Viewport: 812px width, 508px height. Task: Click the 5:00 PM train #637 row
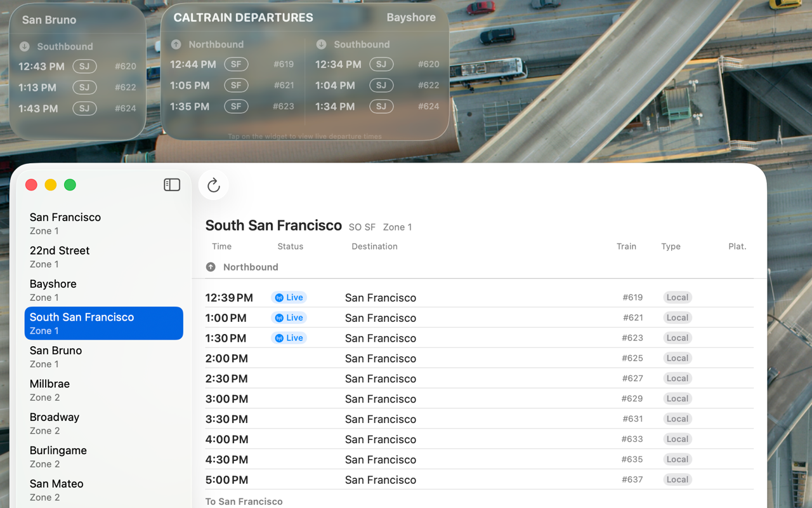(x=479, y=479)
